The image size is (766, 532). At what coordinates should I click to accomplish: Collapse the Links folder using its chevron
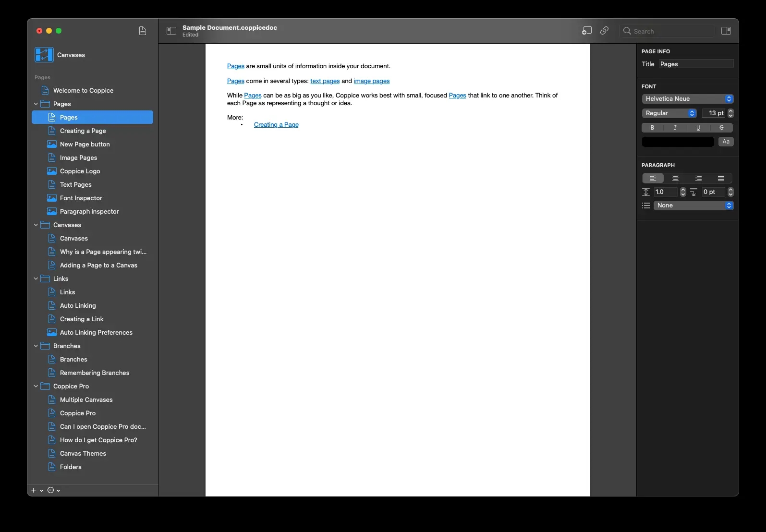pyautogui.click(x=36, y=278)
